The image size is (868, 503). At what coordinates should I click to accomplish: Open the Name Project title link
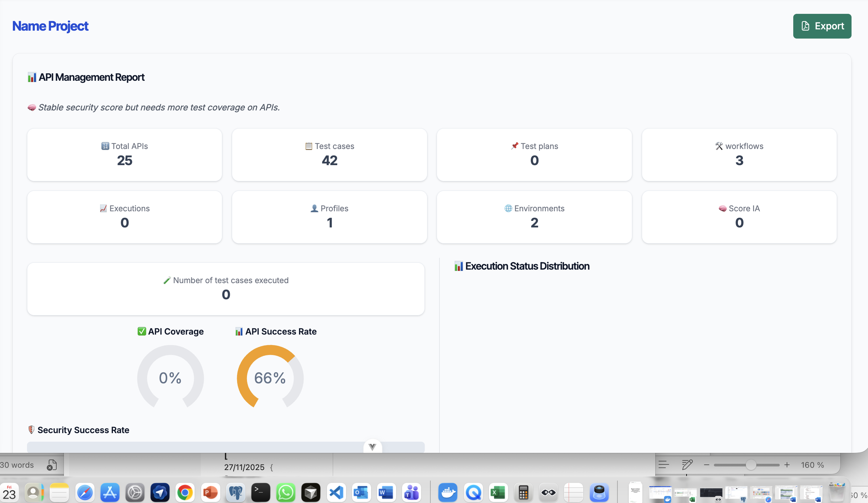coord(50,26)
